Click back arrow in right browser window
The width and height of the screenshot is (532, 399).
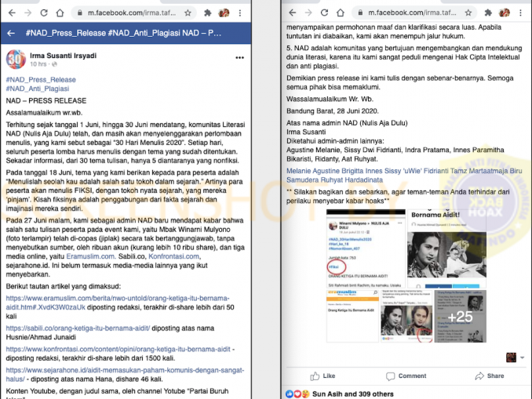(x=292, y=13)
